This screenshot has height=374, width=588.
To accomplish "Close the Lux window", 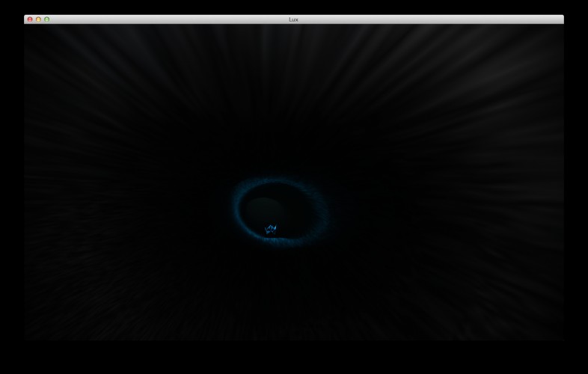I will point(30,19).
